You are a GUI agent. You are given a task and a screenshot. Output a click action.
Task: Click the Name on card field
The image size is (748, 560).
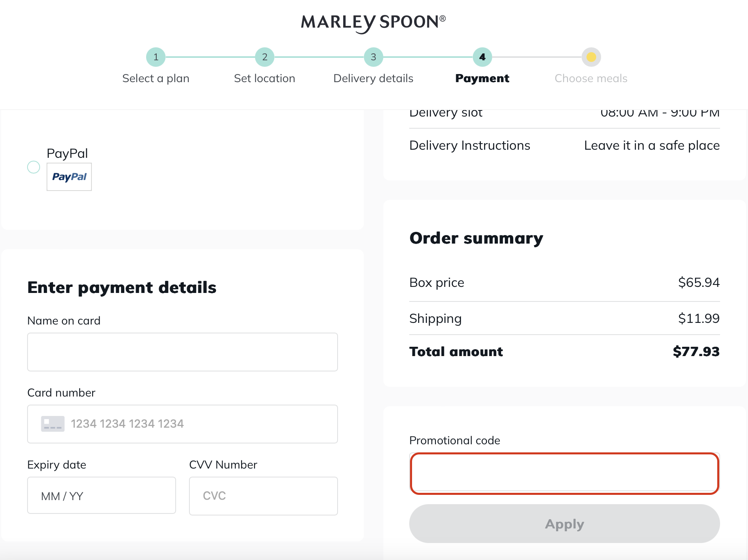pyautogui.click(x=182, y=352)
